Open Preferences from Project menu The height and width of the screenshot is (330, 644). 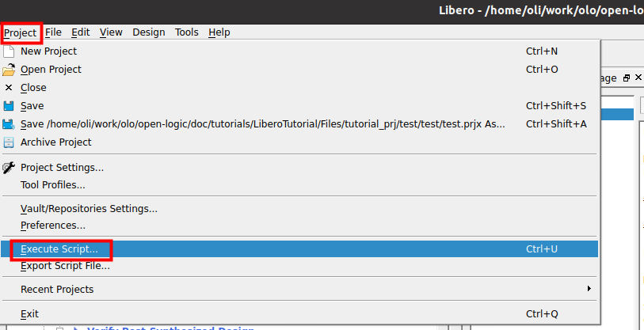299,226
